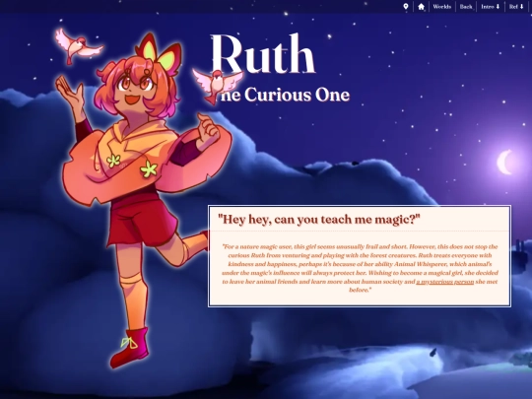The width and height of the screenshot is (532, 399).
Task: Jump to Ref section with down arrow
Action: (x=516, y=7)
